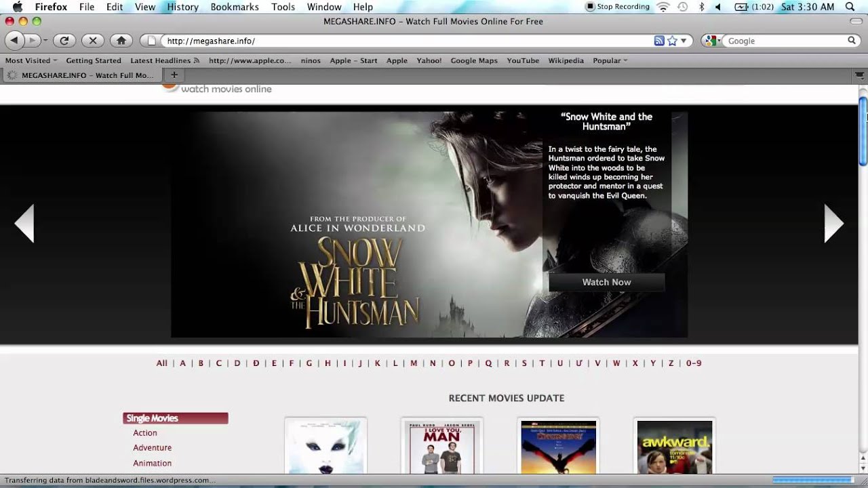
Task: Expand the Popular bookmarks folder
Action: 610,60
